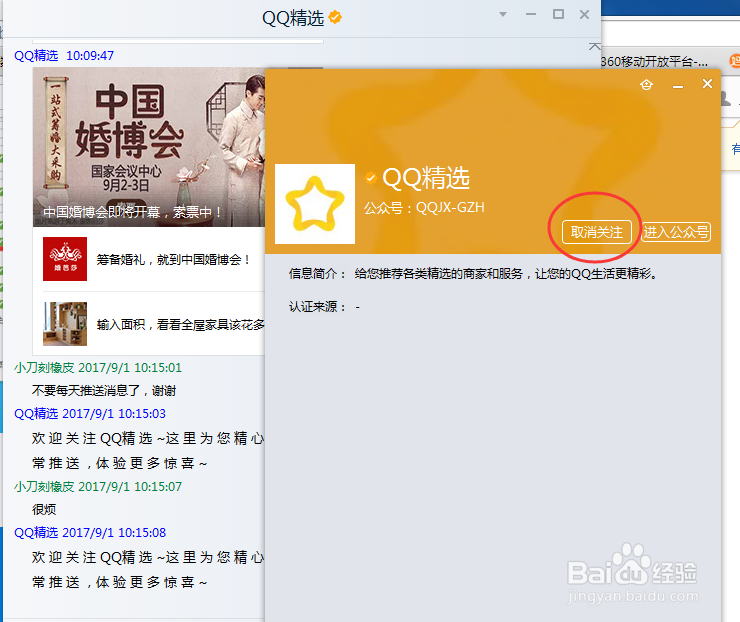
Task: Click the scroll-up arrow of the chat history
Action: pos(595,47)
